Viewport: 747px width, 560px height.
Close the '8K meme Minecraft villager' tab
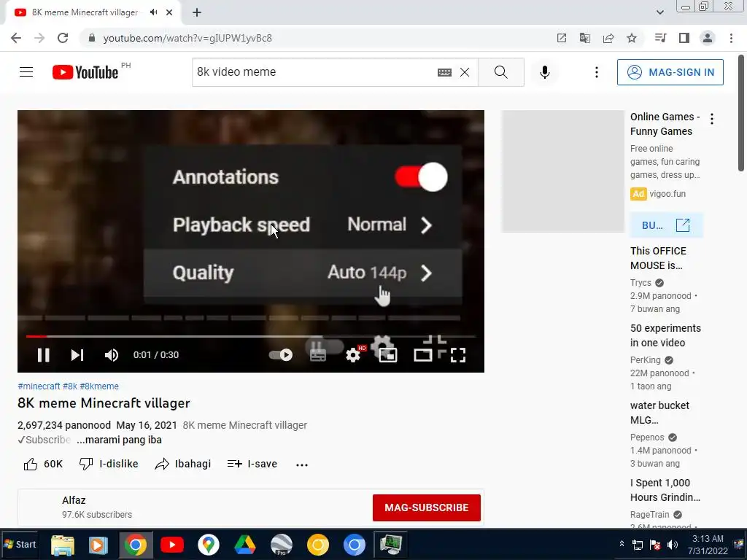pyautogui.click(x=169, y=12)
